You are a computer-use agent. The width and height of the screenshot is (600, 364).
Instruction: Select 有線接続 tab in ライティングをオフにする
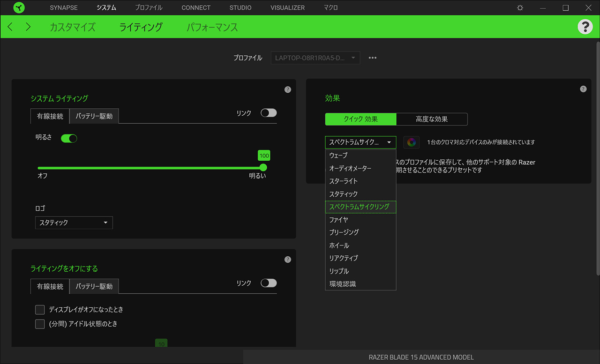tap(50, 286)
